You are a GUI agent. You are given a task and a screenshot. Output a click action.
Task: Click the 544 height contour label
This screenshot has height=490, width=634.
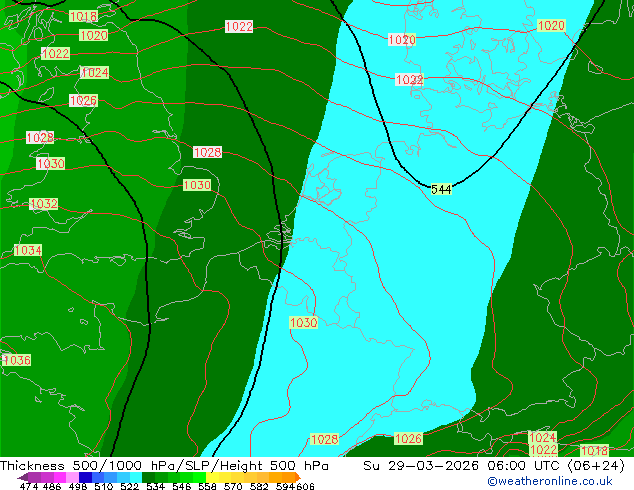(x=441, y=189)
